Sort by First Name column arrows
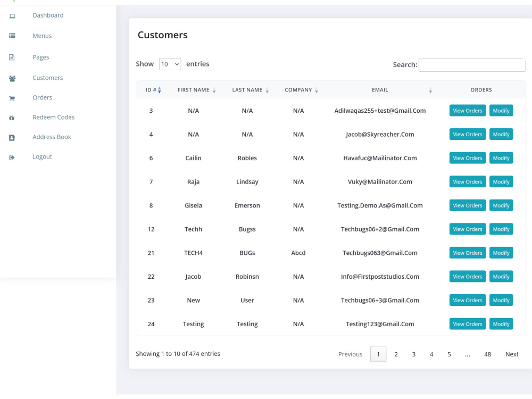 pos(214,90)
